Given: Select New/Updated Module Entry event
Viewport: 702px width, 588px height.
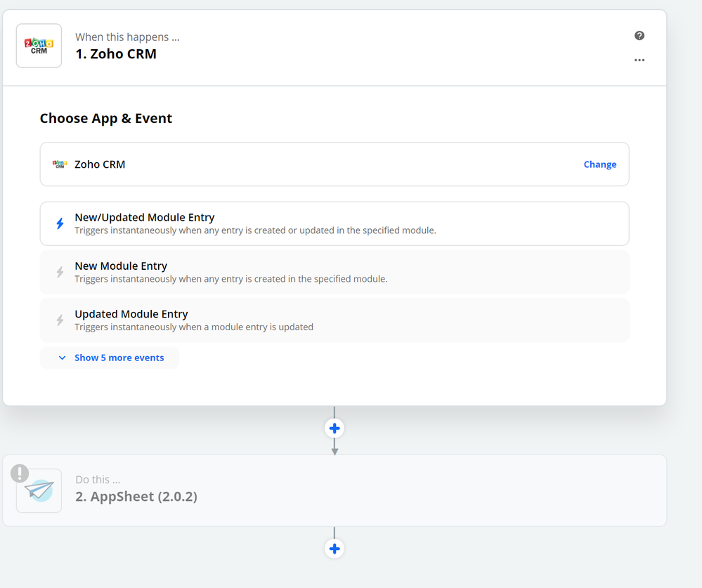Looking at the screenshot, I should tap(334, 223).
